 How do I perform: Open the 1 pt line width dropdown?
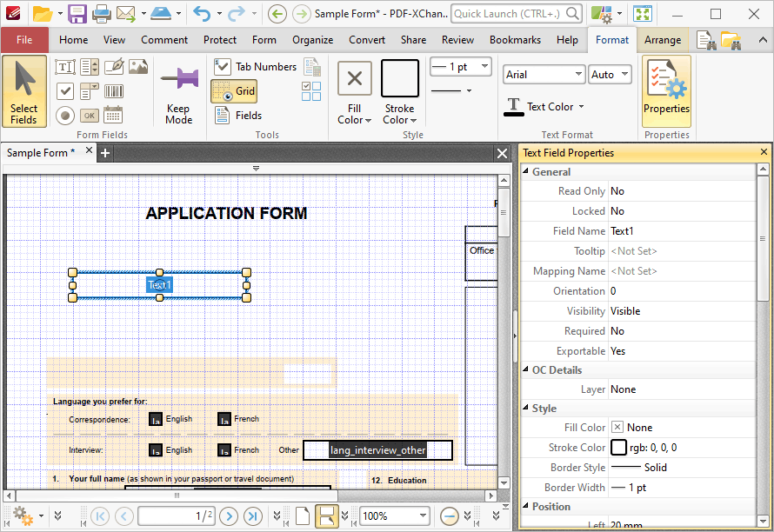(x=461, y=67)
